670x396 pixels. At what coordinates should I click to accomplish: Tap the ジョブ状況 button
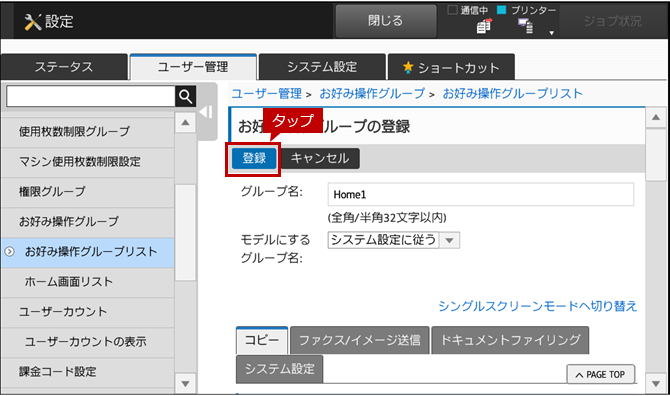click(x=613, y=21)
